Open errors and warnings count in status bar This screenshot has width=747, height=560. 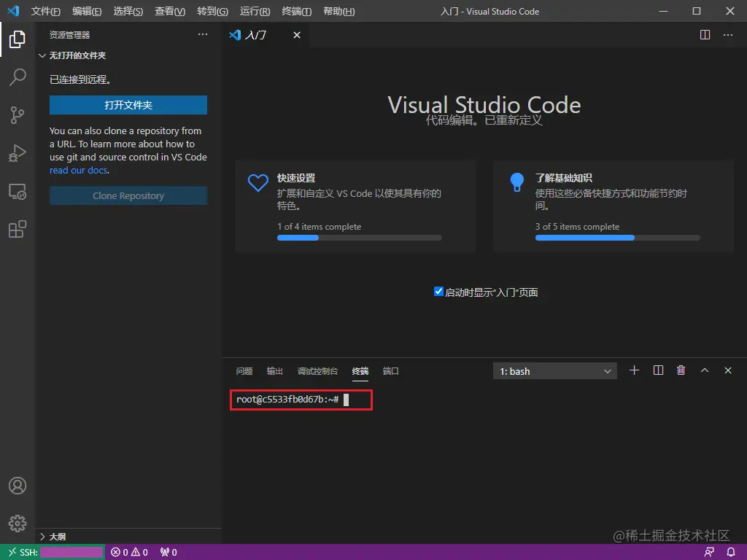pyautogui.click(x=130, y=552)
